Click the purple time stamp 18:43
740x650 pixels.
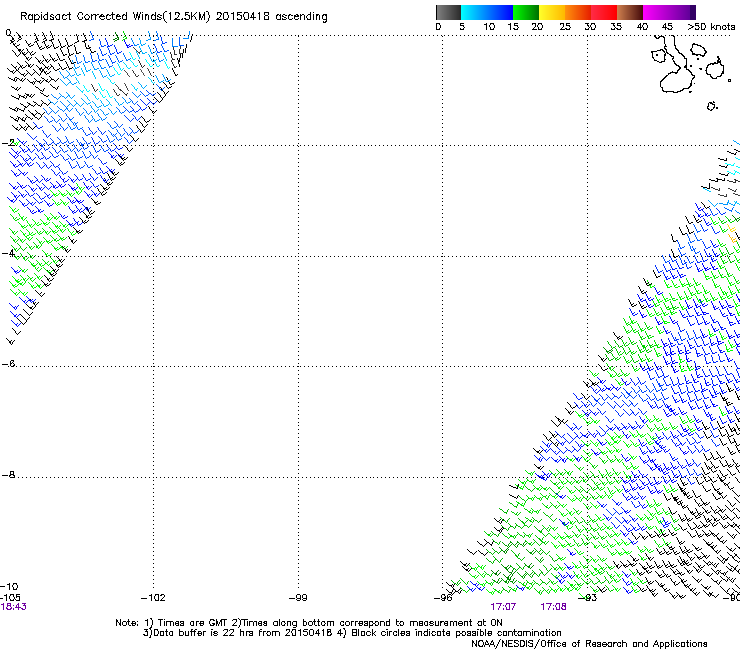[x=13, y=607]
